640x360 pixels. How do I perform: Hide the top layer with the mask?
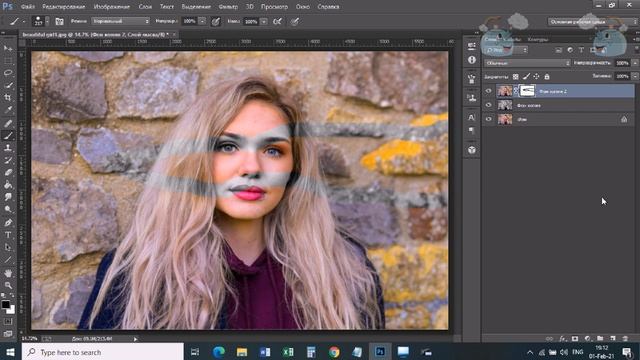point(489,91)
